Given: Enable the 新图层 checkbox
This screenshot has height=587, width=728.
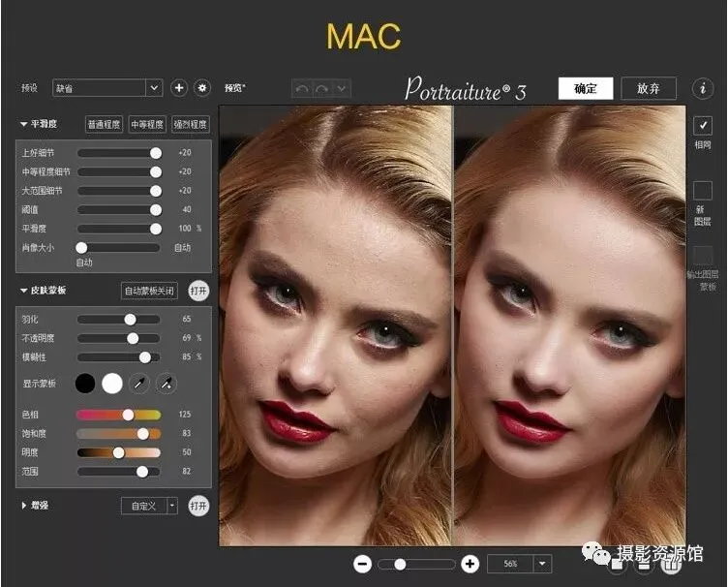Looking at the screenshot, I should point(703,191).
